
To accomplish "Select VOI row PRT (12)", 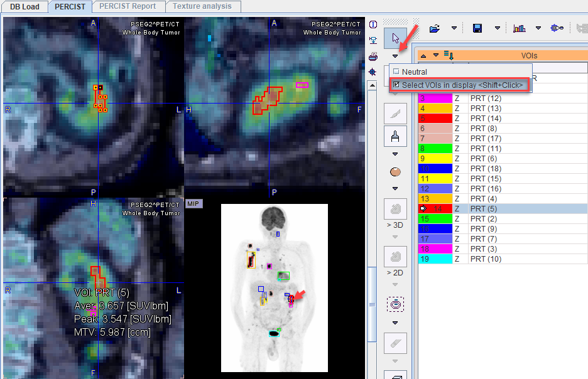I will (x=503, y=98).
